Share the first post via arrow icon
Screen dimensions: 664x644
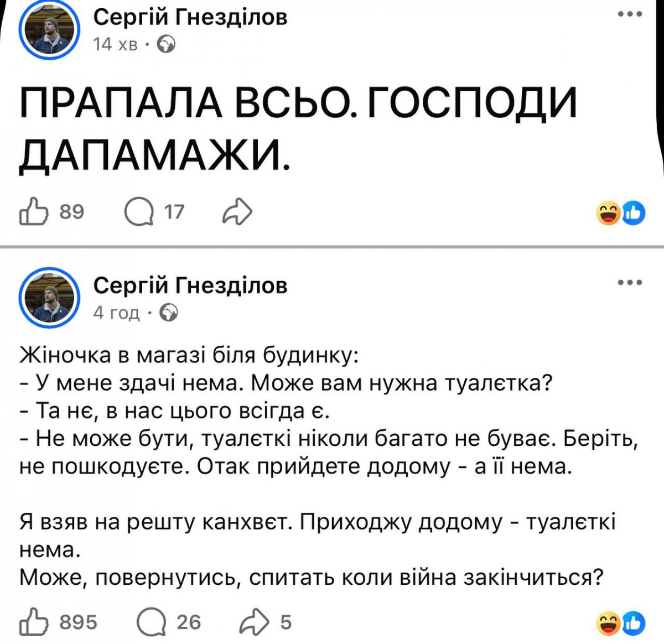[x=237, y=212]
